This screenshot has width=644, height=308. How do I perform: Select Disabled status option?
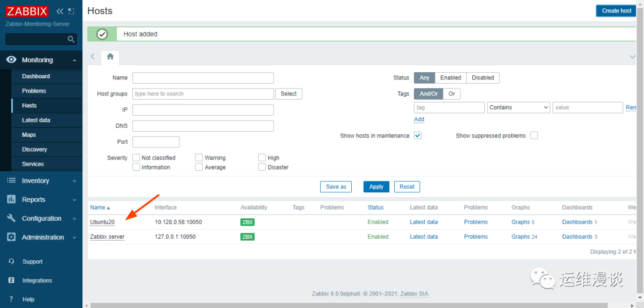click(483, 78)
